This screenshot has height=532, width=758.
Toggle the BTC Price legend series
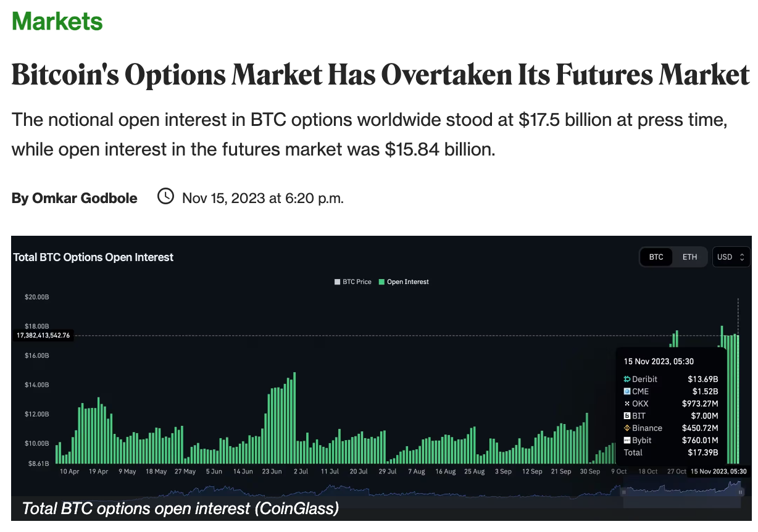[x=353, y=282]
